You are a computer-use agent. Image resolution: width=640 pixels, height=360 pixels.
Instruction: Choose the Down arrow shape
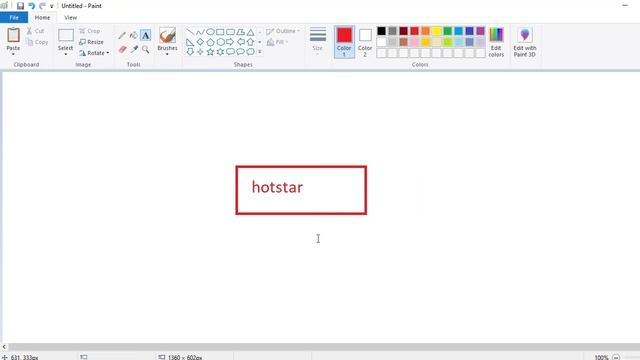point(190,52)
